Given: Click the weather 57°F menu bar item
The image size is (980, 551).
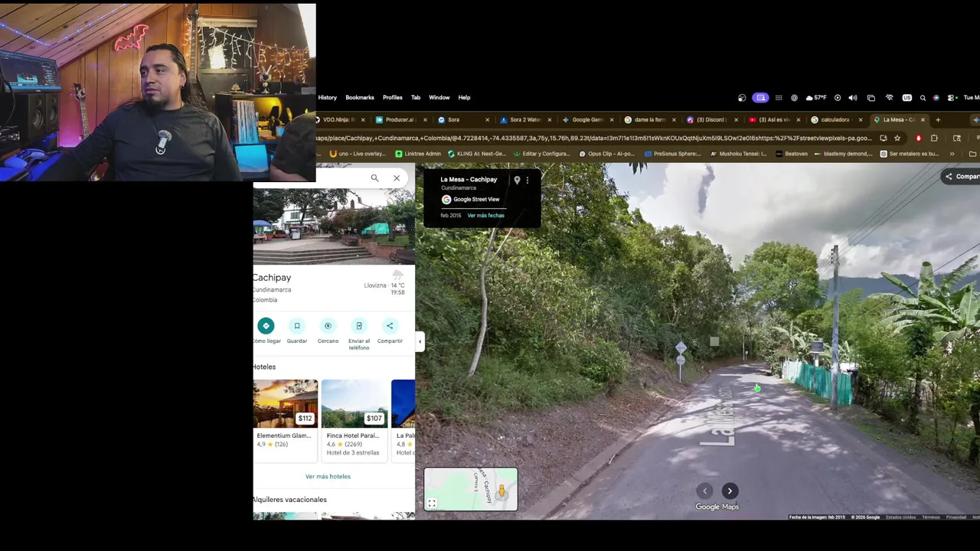Looking at the screenshot, I should 816,98.
